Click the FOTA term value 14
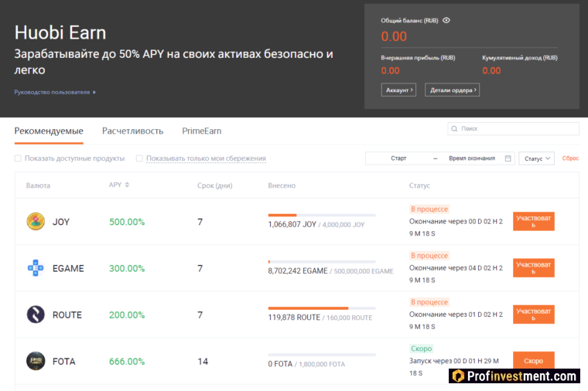This screenshot has height=391, width=588. click(203, 362)
